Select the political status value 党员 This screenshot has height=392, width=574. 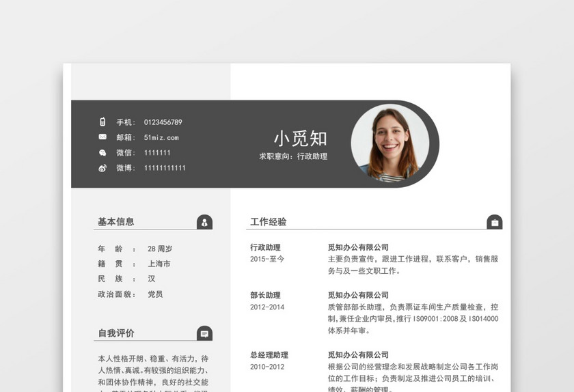[x=155, y=294]
